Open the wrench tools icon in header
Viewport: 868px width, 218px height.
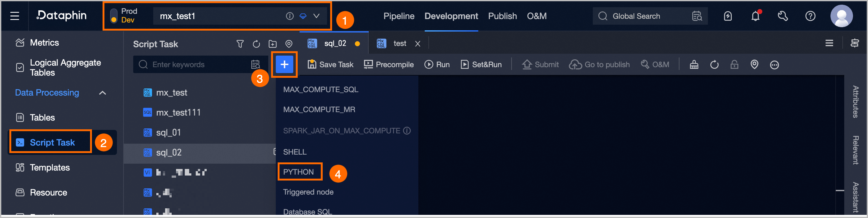782,16
